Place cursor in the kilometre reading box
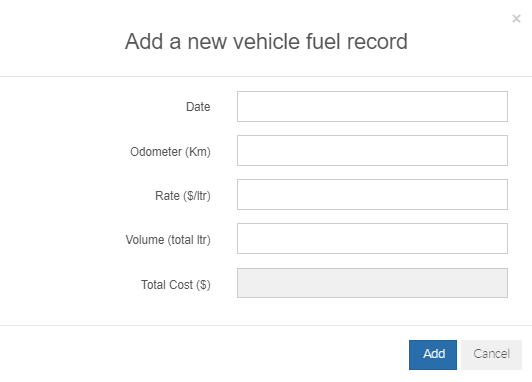The image size is (532, 382). 372,150
